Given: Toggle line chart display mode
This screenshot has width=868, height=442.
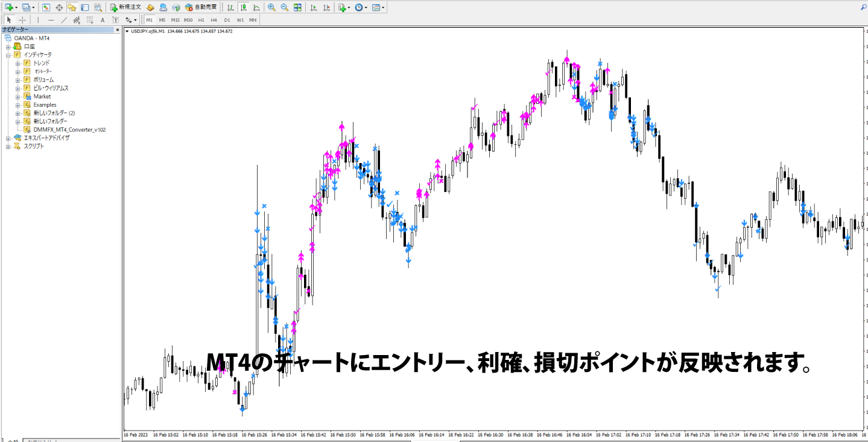Looking at the screenshot, I should (256, 8).
